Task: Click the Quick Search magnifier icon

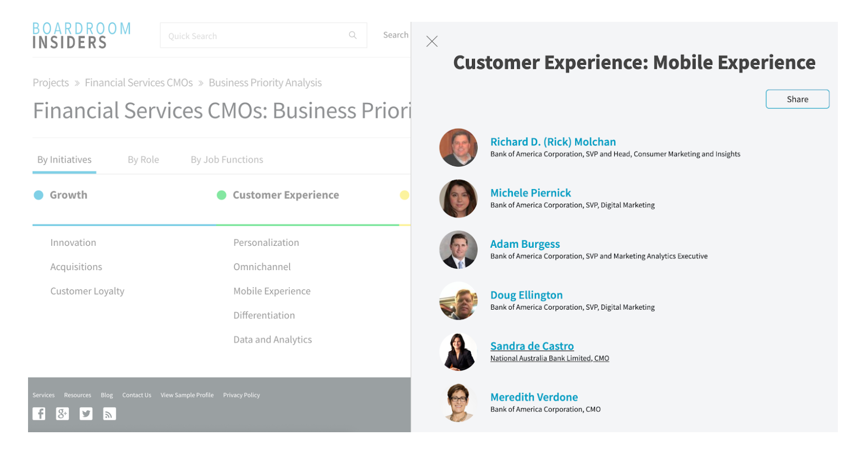Action: (352, 35)
